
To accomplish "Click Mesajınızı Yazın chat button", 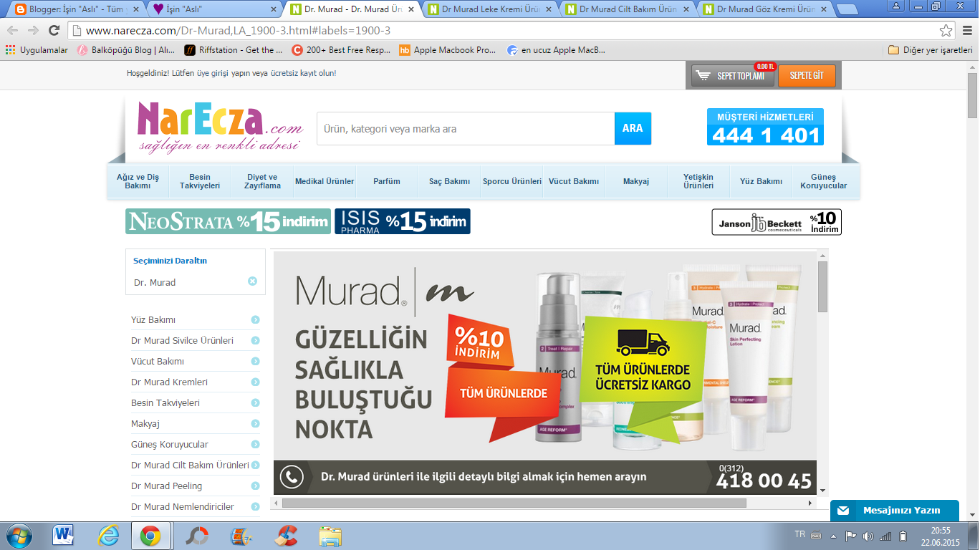I will point(895,511).
